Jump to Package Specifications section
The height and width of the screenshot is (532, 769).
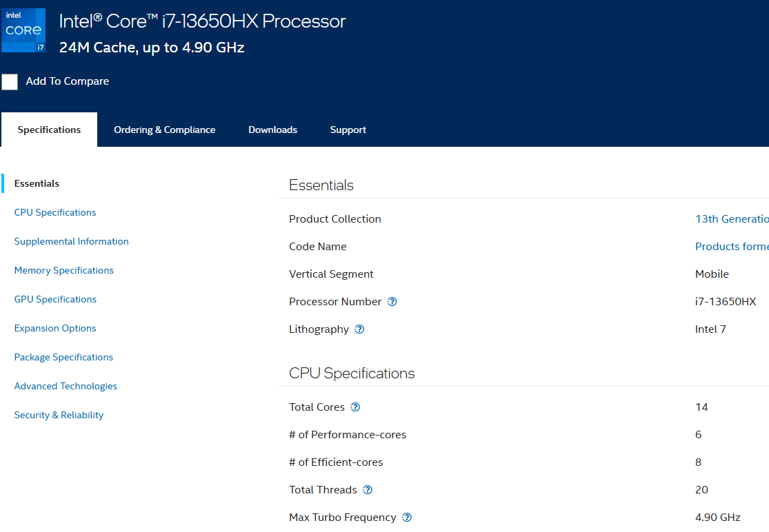point(63,357)
